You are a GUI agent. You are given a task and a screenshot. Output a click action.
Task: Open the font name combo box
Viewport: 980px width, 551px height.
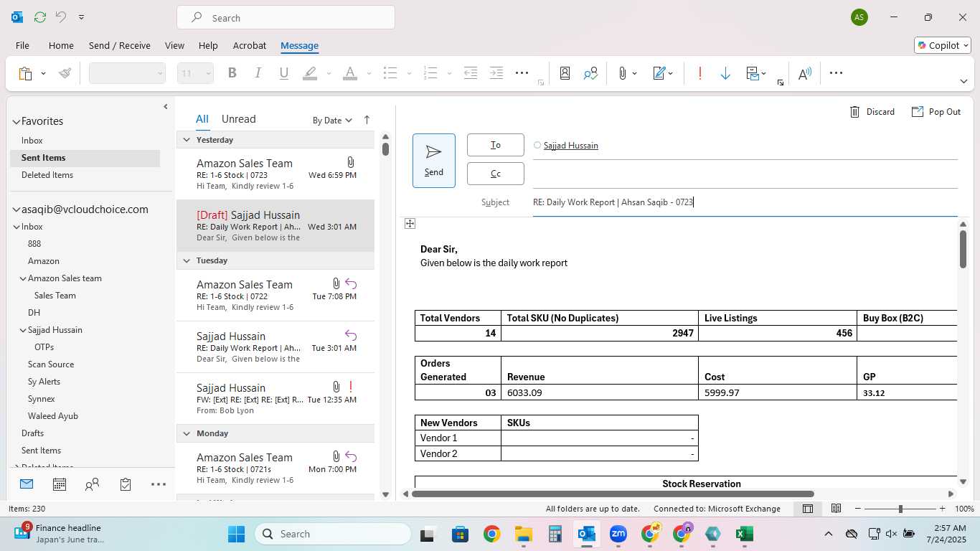coord(127,73)
